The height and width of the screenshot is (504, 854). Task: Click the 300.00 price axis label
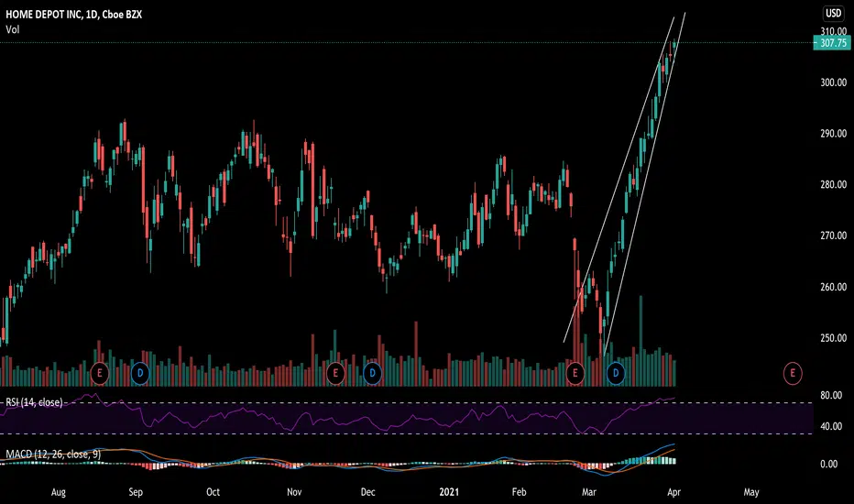point(833,82)
